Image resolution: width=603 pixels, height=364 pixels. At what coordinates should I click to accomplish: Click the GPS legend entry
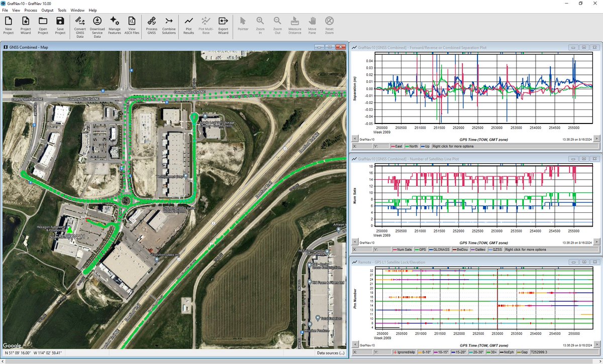420,249
